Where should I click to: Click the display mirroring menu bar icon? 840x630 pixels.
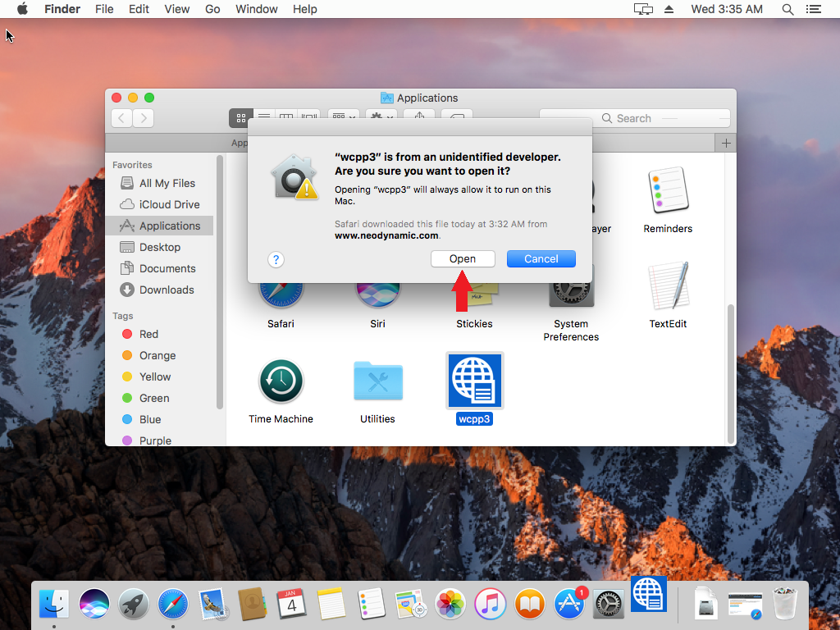click(x=643, y=9)
